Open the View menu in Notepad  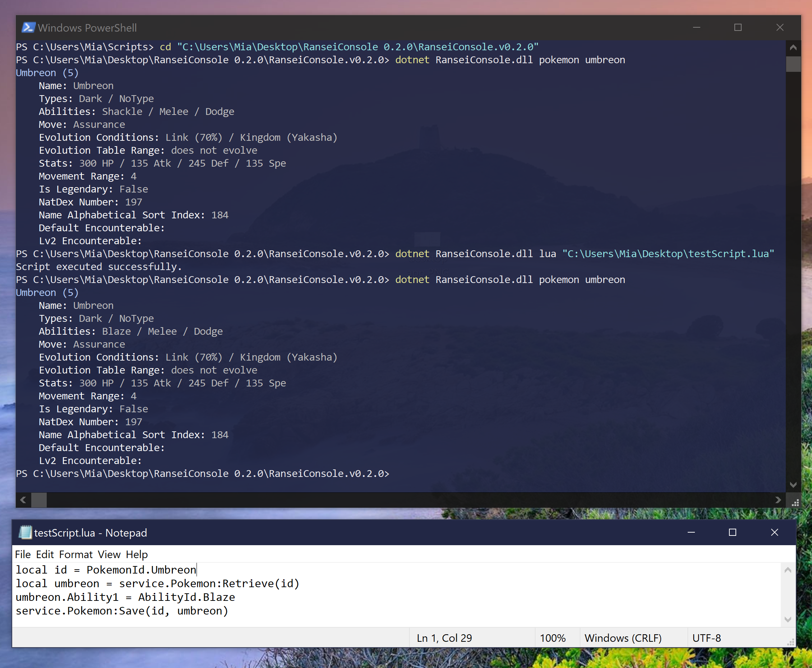109,555
